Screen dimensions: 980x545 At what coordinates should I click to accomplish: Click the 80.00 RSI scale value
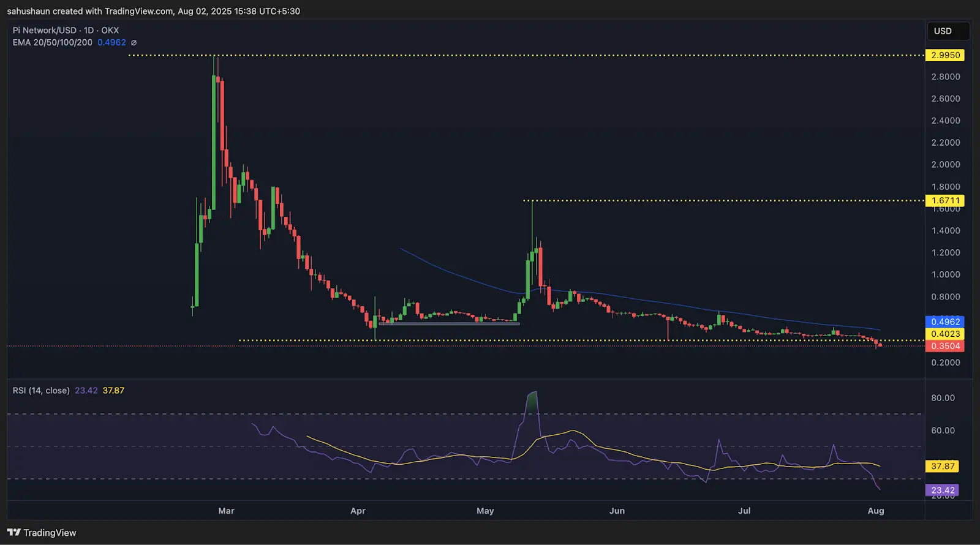pos(943,397)
